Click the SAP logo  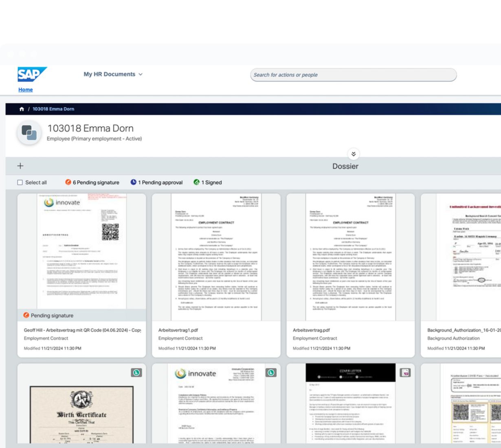point(32,74)
